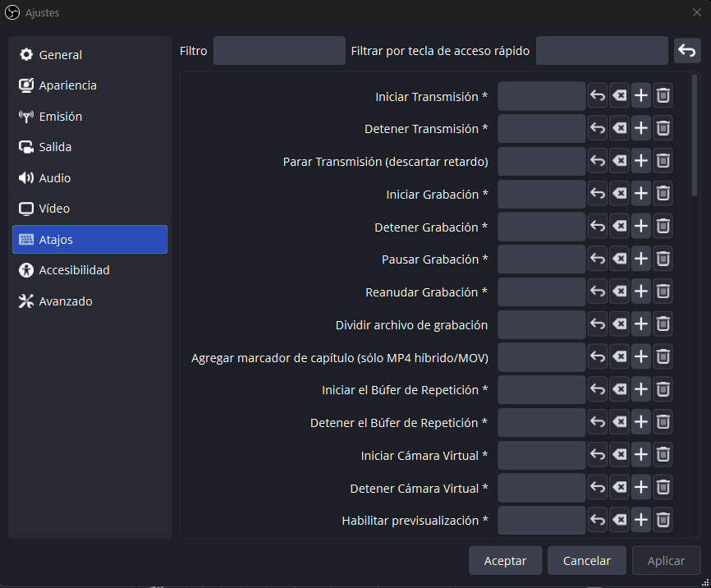Add another hotkey for Pausar Grabación

[x=641, y=259]
